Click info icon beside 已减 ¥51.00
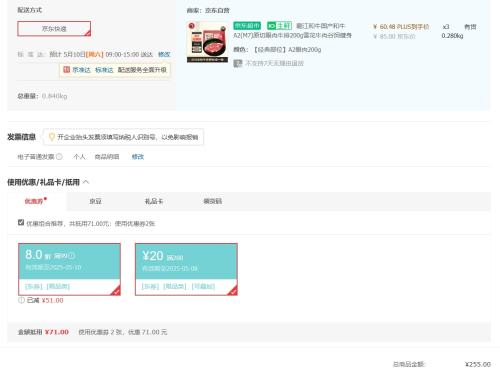Image resolution: width=500 pixels, height=371 pixels. (21, 300)
